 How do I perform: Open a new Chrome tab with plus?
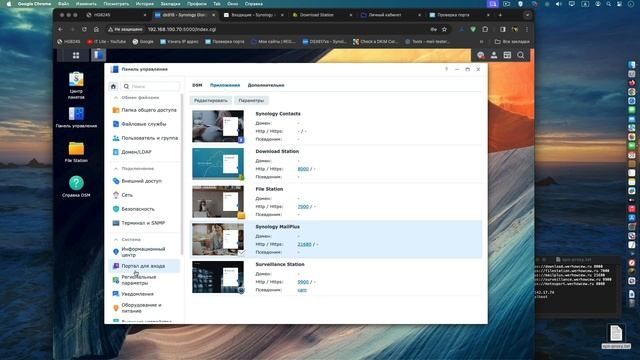pos(500,15)
